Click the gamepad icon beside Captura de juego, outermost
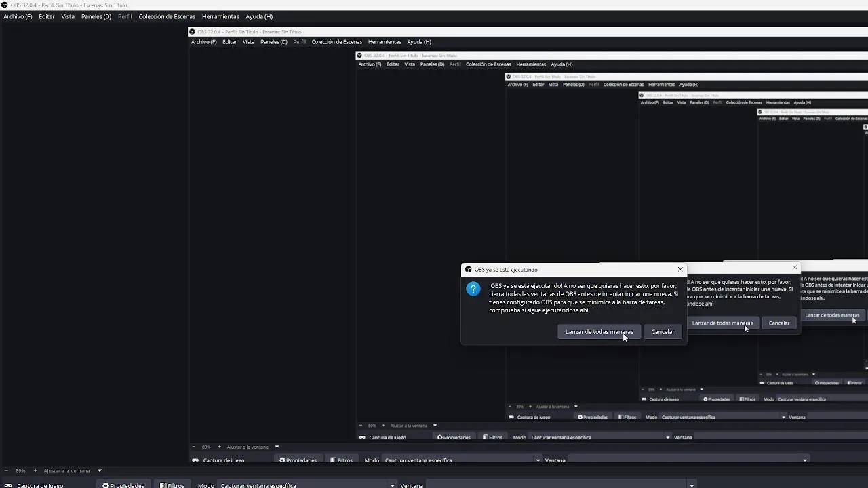Viewport: 868px width, 488px height. [7, 485]
